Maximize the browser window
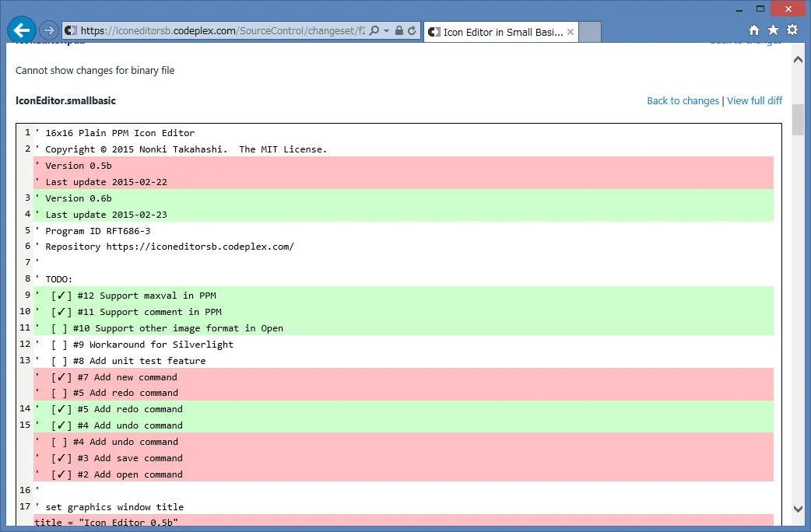Viewport: 811px width, 532px height. pyautogui.click(x=760, y=9)
